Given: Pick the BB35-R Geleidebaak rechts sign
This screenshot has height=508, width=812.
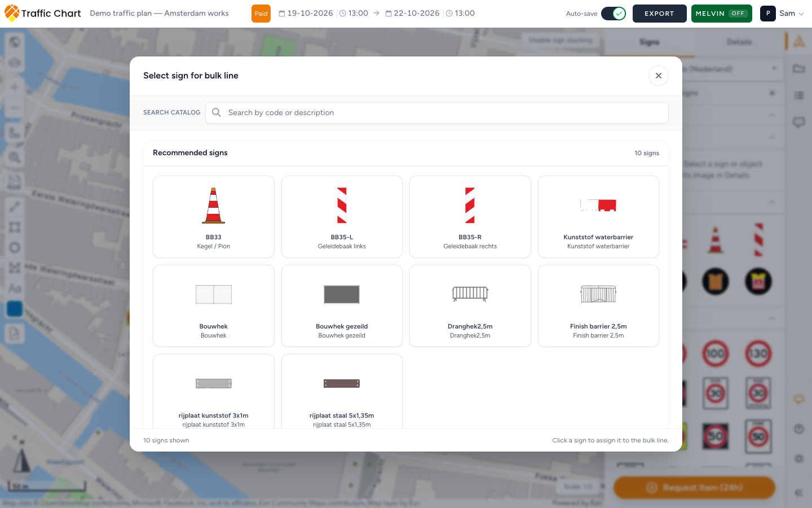Looking at the screenshot, I should 470,217.
